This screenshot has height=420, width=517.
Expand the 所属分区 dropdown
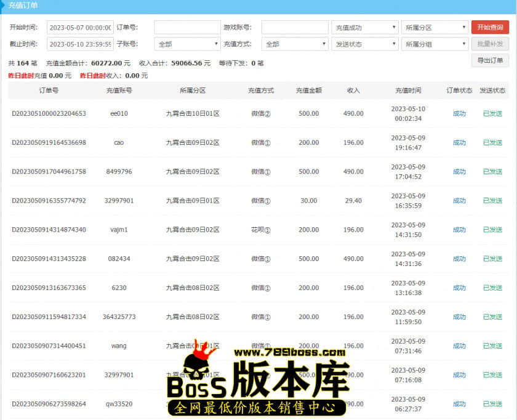[435, 28]
